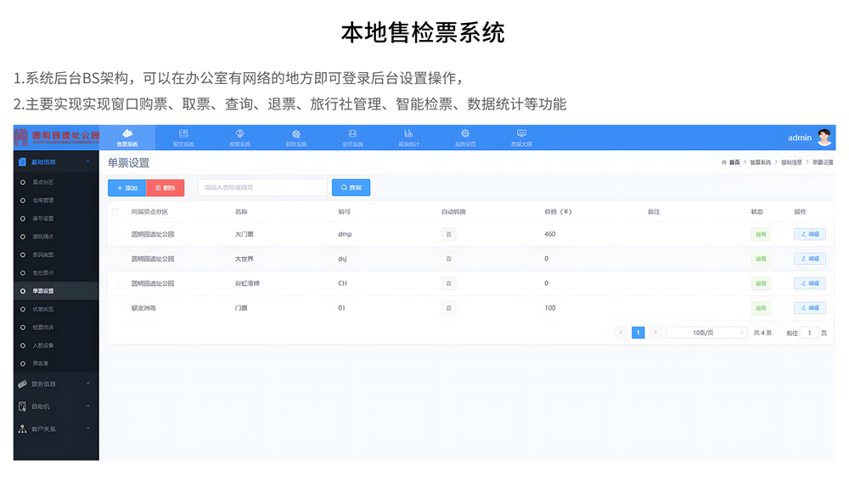
Task: Click 首页 in the breadcrumb
Action: click(734, 162)
